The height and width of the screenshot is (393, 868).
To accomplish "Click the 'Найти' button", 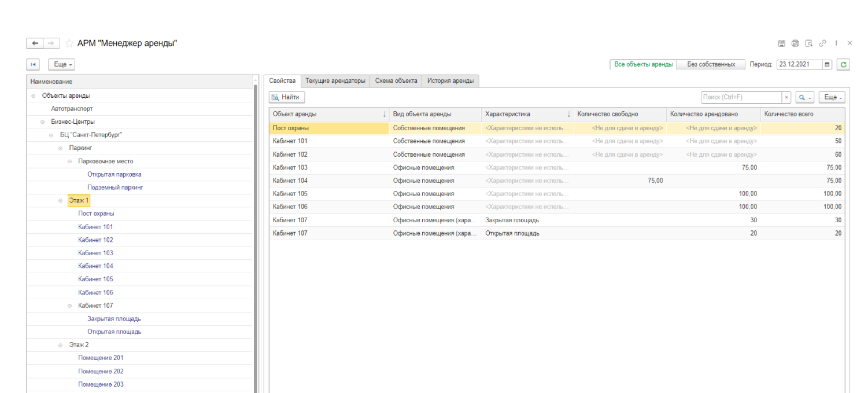I will (286, 97).
